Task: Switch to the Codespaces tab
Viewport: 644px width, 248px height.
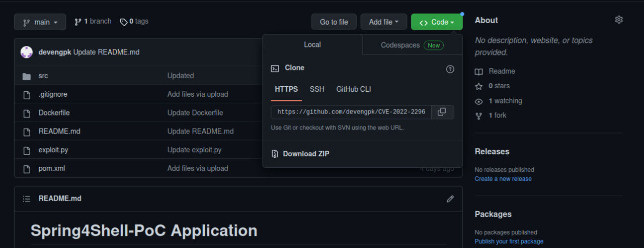Action: pyautogui.click(x=412, y=45)
